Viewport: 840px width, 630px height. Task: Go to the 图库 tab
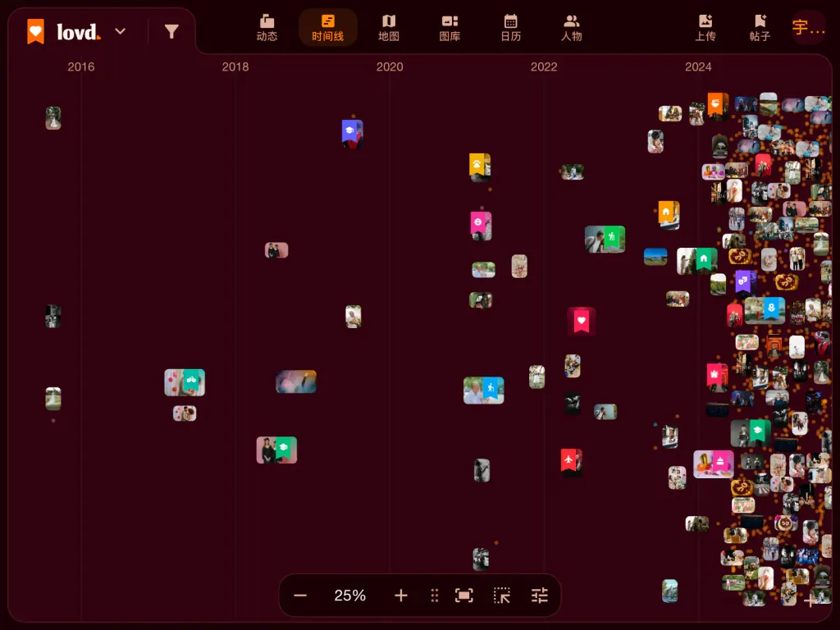pos(450,28)
